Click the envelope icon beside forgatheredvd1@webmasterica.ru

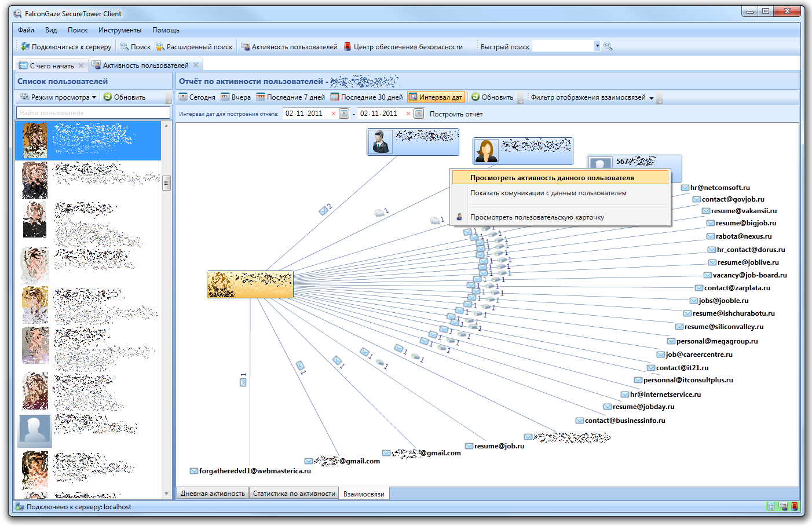194,471
